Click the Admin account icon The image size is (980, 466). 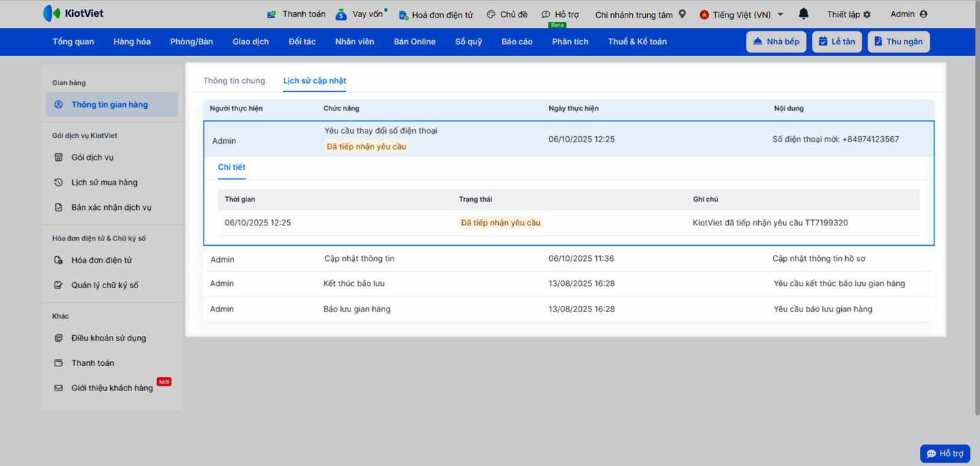pos(923,14)
